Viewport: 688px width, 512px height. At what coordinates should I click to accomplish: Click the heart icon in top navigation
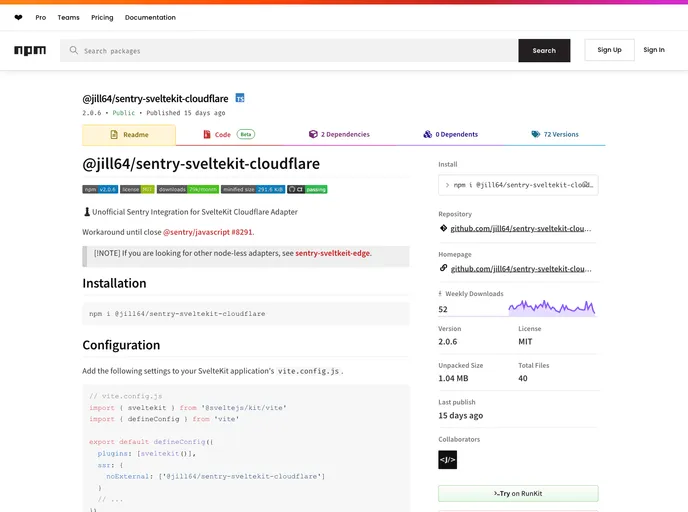18,18
